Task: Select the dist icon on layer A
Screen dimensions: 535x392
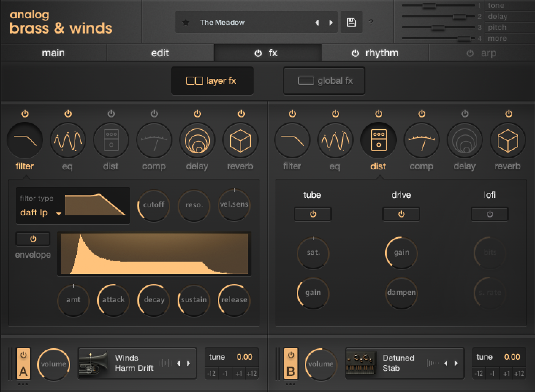Action: click(111, 140)
